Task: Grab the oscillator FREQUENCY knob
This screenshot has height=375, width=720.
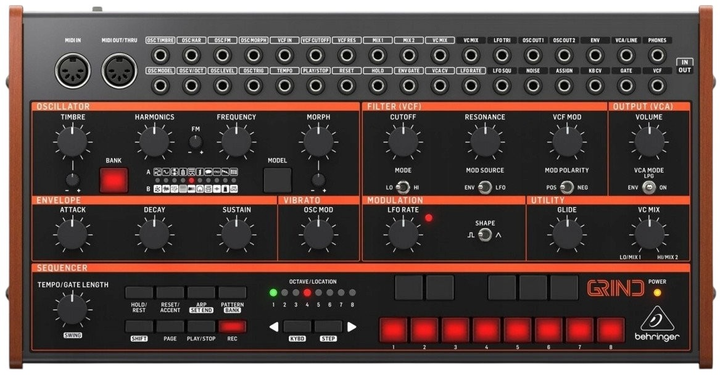Action: pos(236,141)
